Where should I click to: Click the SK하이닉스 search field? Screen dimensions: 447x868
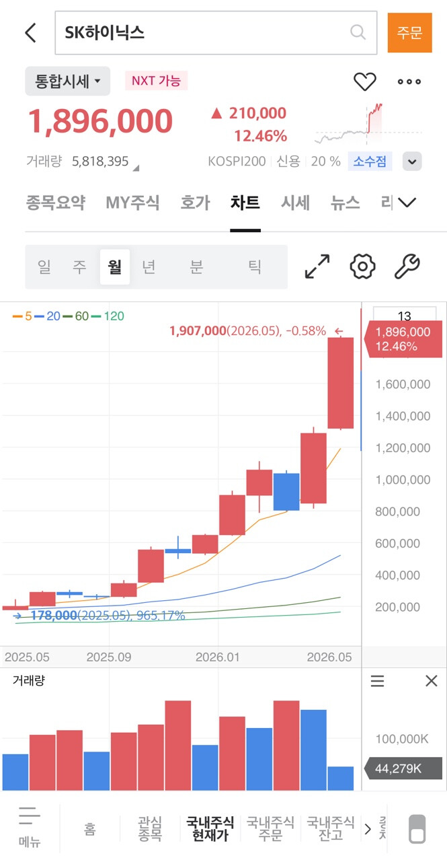pos(216,32)
